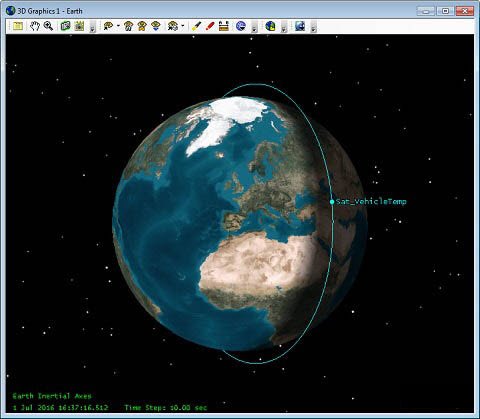
Task: Select the yellow highlighter annotation tool
Action: coord(197,26)
